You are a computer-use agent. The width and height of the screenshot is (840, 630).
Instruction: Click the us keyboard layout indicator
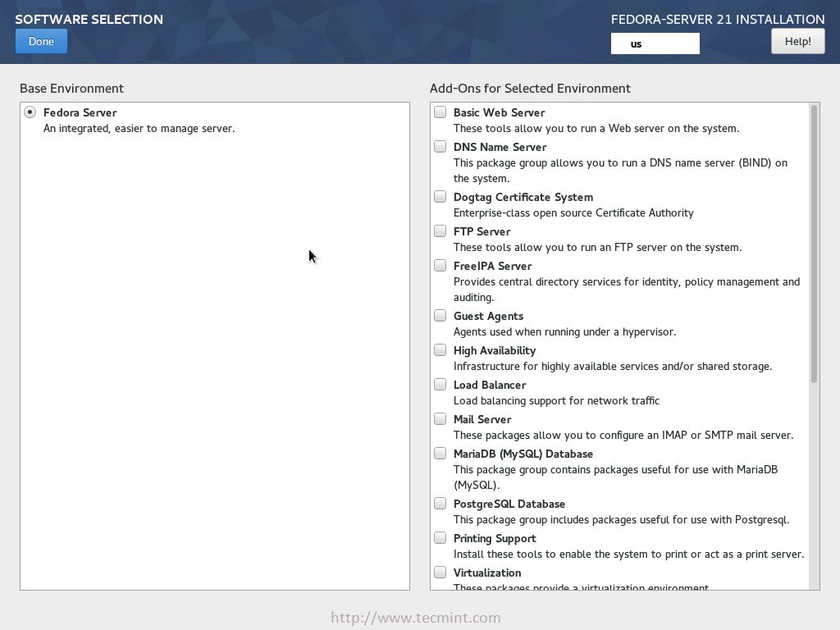655,43
